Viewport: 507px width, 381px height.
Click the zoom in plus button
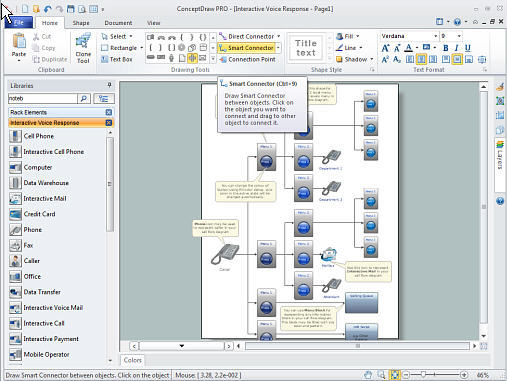(x=464, y=375)
